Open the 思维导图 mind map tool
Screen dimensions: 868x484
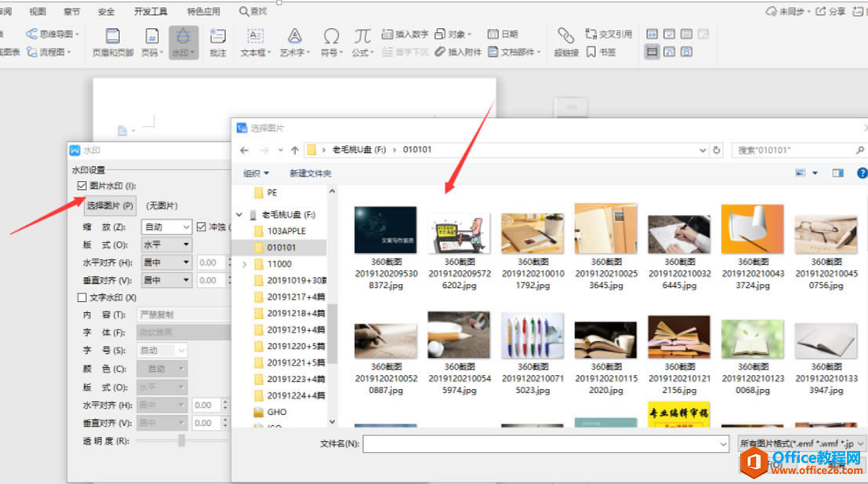(x=52, y=34)
